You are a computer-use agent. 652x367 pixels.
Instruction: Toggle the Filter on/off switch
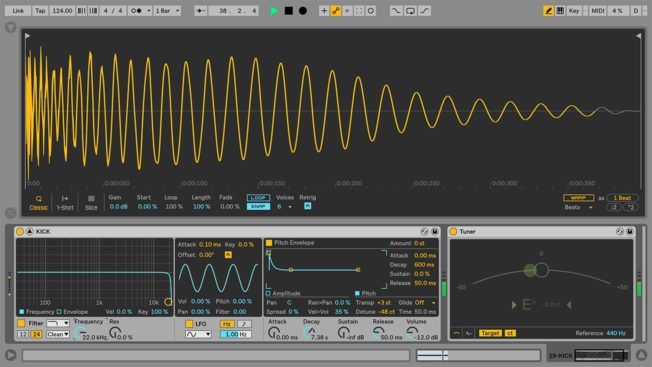coord(21,323)
